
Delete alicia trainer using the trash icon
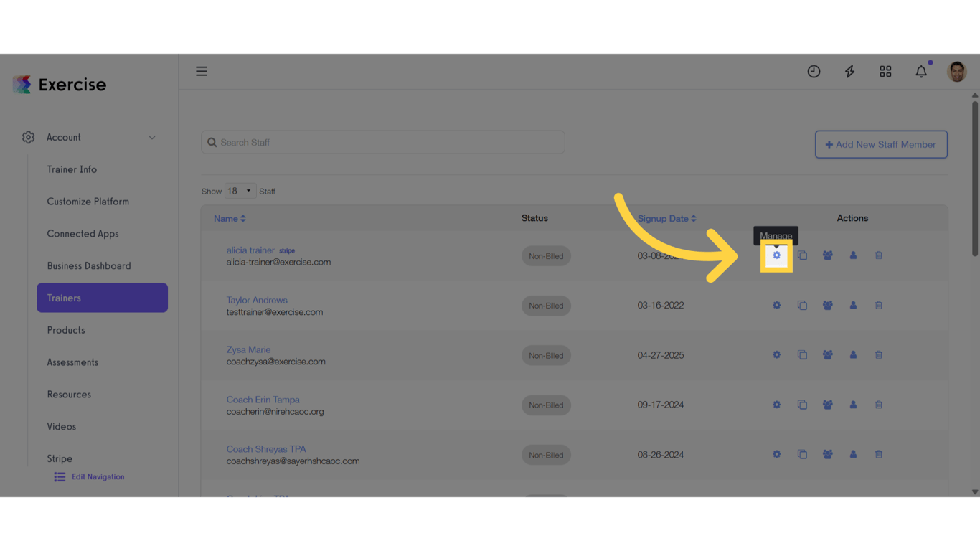[879, 255]
